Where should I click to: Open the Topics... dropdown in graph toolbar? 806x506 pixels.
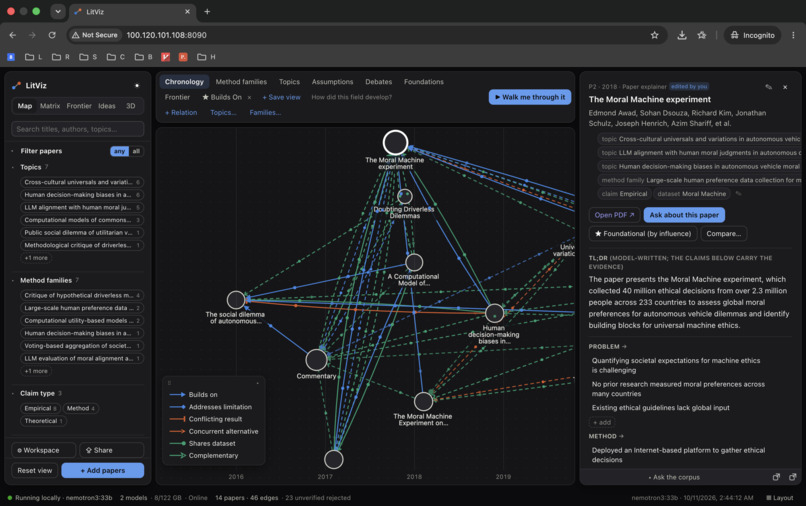(x=223, y=113)
